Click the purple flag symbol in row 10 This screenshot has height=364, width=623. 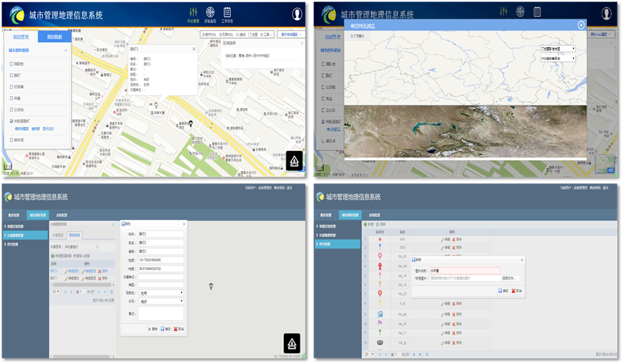click(x=380, y=323)
